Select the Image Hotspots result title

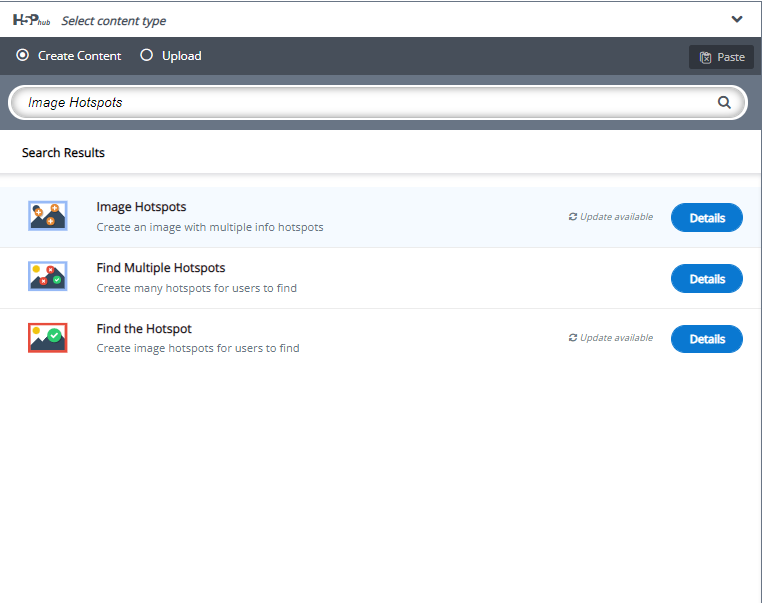pos(141,207)
